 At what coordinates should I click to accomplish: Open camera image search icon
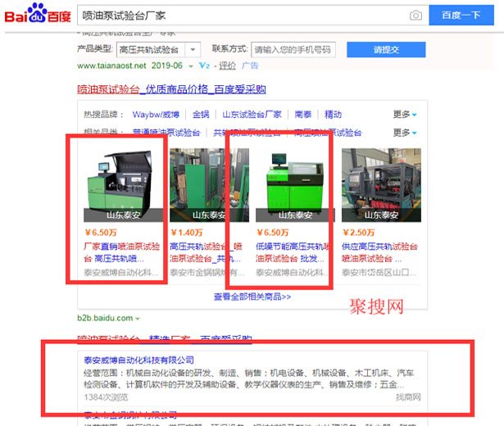[415, 16]
